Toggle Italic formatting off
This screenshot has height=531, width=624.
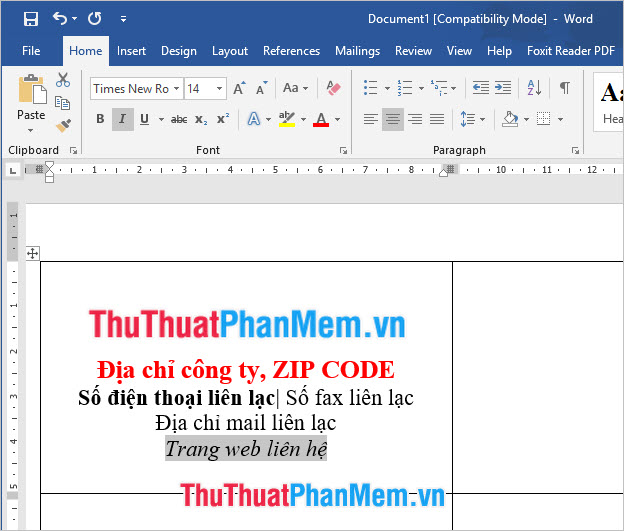(x=123, y=119)
